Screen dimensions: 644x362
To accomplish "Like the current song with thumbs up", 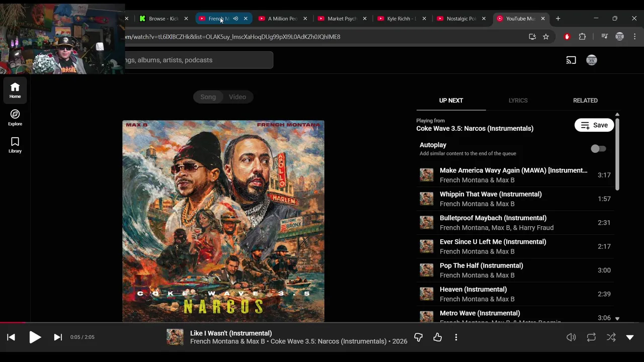I will (437, 337).
